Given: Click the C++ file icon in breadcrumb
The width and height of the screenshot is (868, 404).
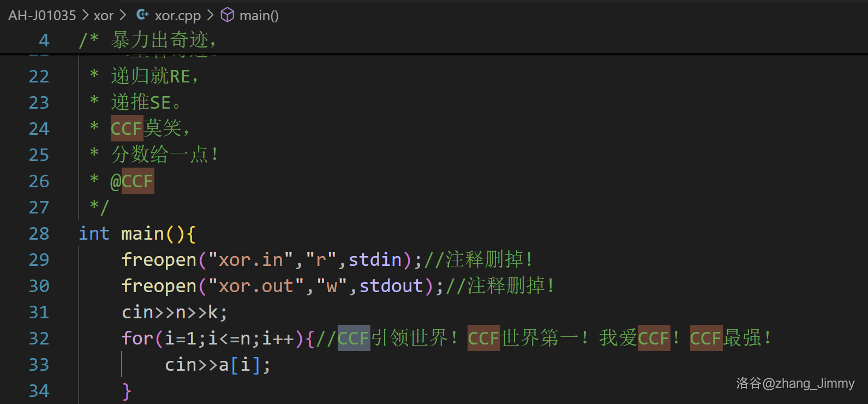Looking at the screenshot, I should 142,15.
